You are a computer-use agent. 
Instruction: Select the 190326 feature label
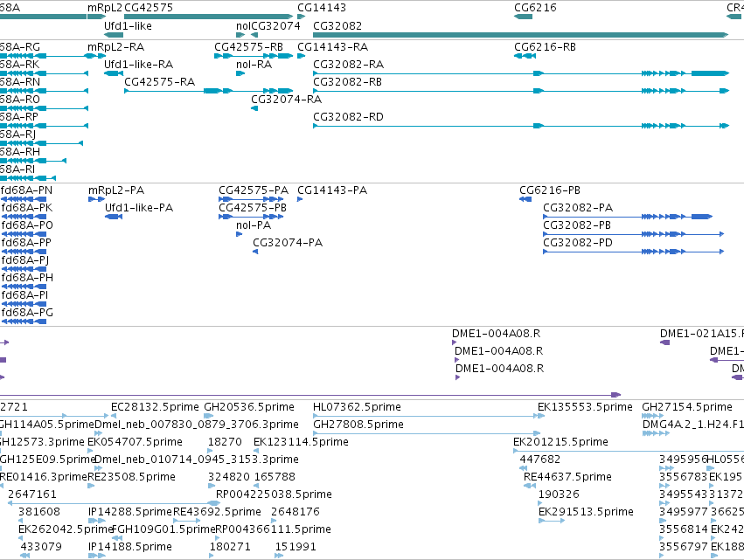[x=559, y=495]
